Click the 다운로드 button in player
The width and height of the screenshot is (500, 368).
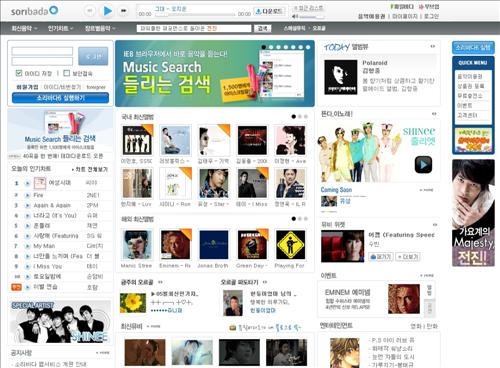270,11
